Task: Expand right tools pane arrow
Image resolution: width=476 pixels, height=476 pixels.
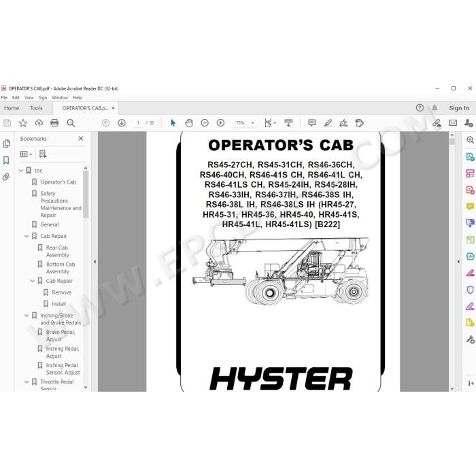Action: [x=458, y=262]
